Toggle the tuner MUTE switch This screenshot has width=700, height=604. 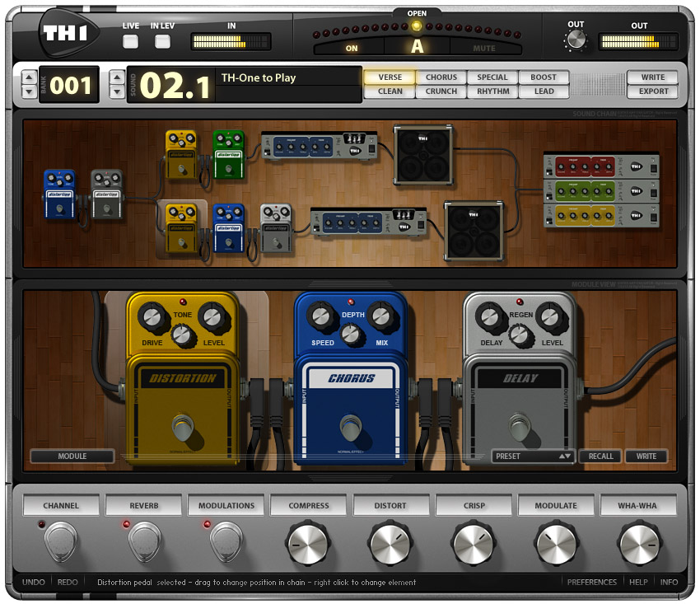click(x=484, y=49)
